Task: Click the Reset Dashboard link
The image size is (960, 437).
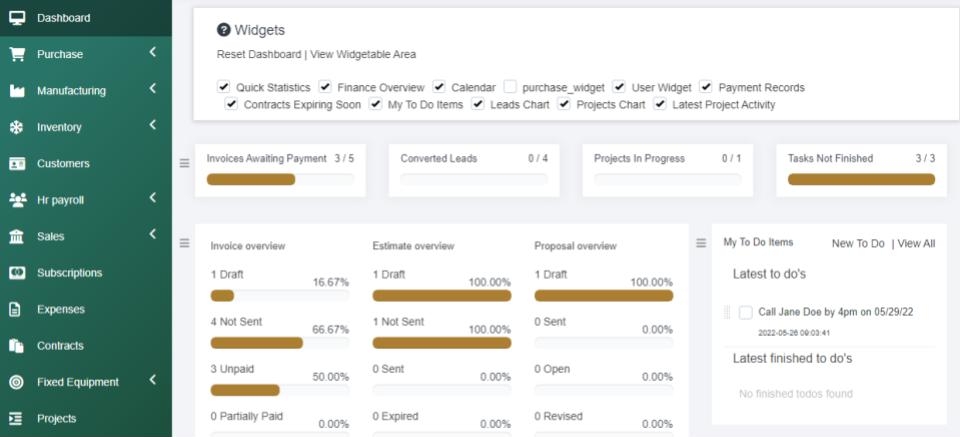Action: click(x=258, y=54)
